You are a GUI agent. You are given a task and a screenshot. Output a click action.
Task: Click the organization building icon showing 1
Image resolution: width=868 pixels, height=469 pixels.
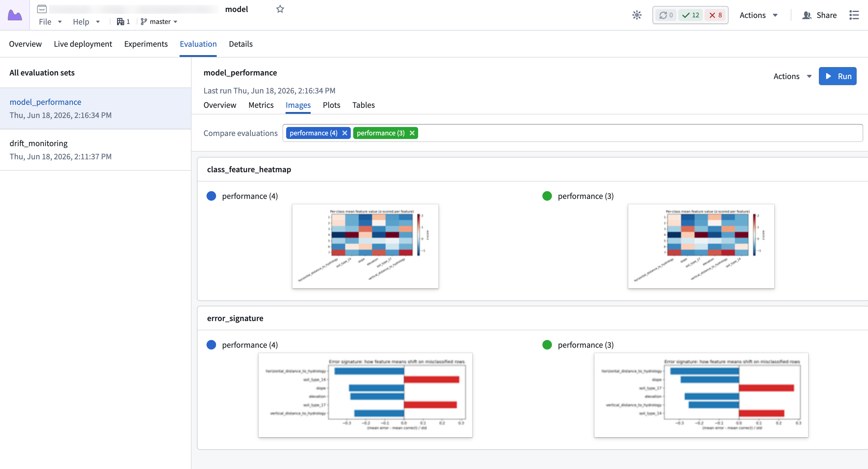click(x=123, y=22)
